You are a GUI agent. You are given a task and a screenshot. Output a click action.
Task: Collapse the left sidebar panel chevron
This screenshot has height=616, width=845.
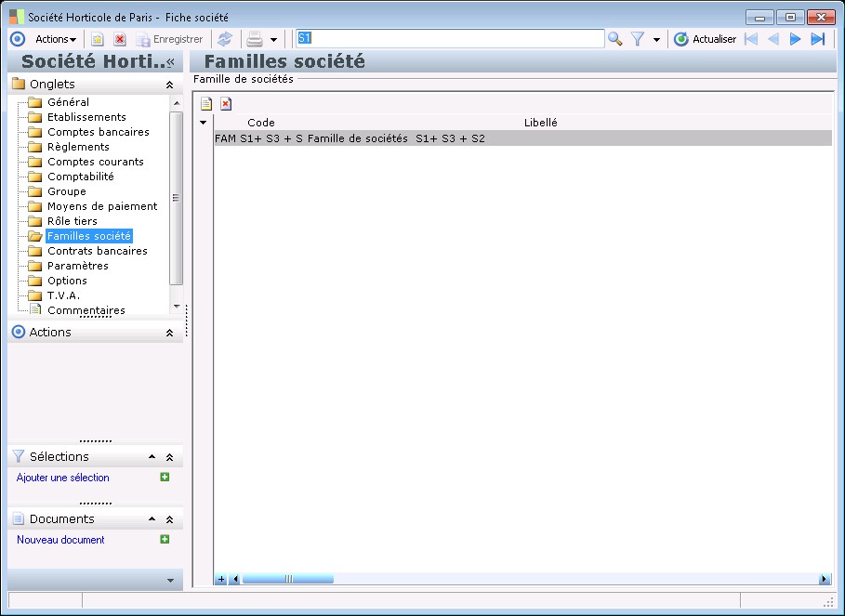point(170,62)
